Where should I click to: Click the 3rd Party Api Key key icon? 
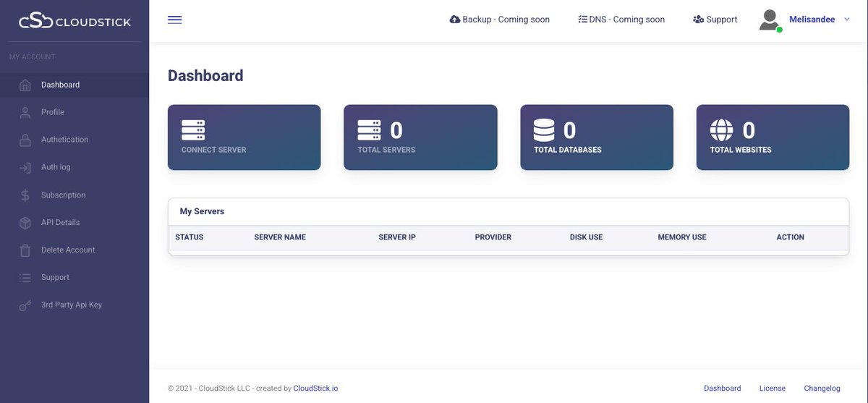[25, 305]
